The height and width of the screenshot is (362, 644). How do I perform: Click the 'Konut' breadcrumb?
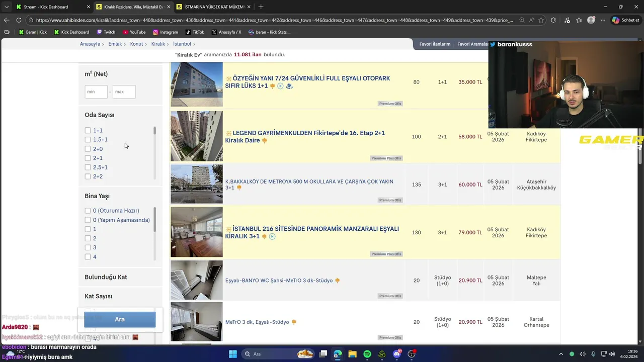[x=136, y=44]
